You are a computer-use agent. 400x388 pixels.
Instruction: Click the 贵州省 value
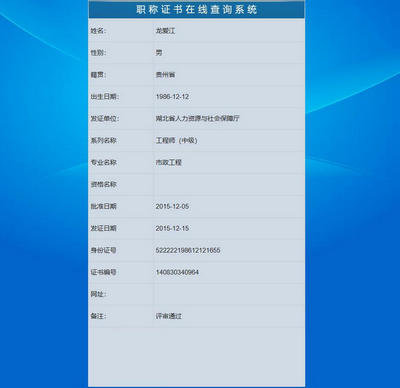pos(165,75)
